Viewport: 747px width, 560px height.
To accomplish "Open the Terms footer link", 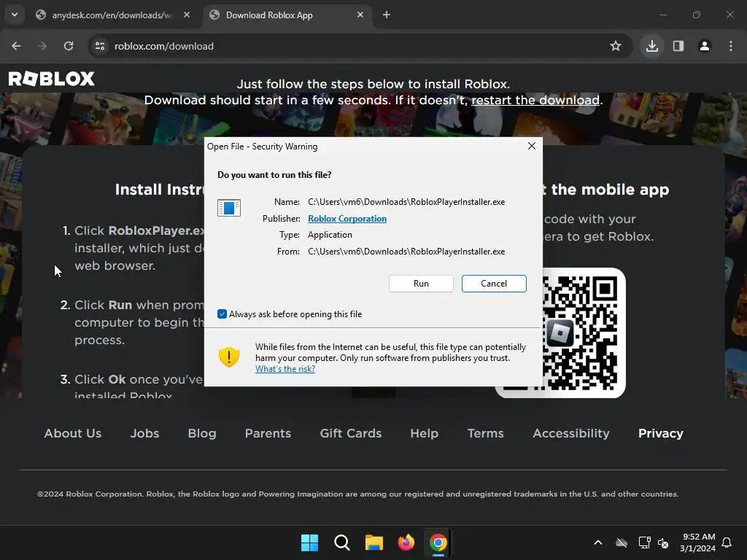I will point(485,433).
